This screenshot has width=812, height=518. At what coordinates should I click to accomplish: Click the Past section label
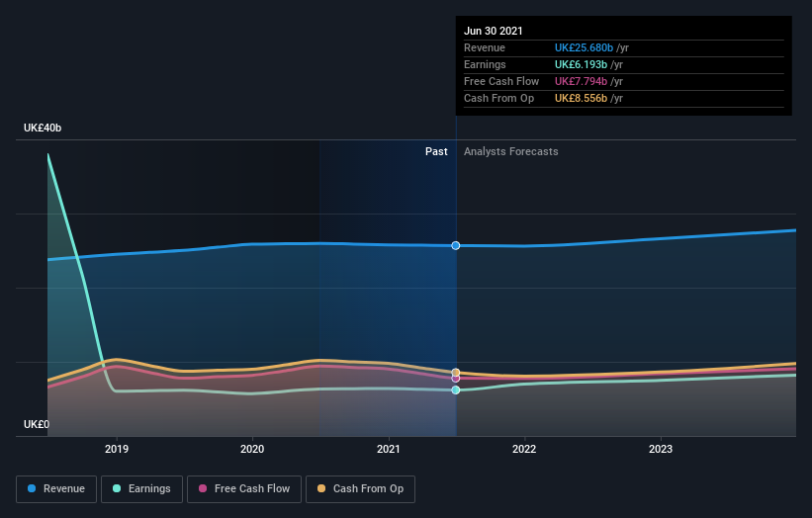coord(436,151)
